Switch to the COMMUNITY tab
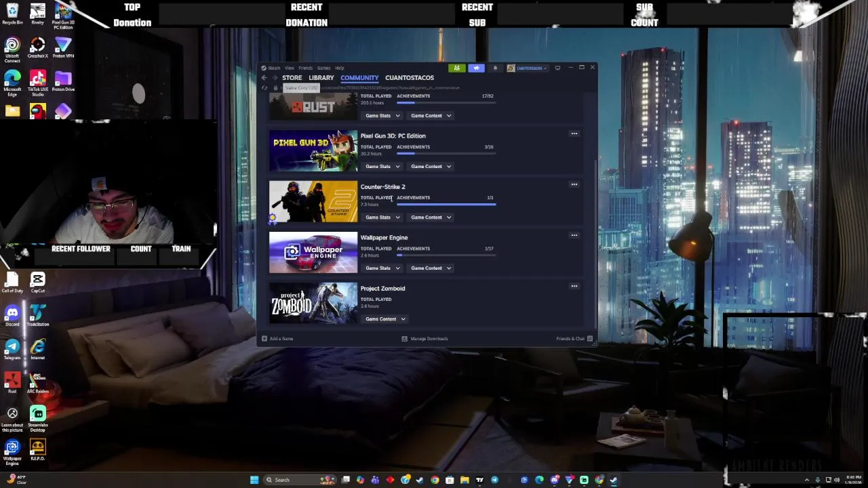Viewport: 868px width, 488px height. [x=359, y=78]
